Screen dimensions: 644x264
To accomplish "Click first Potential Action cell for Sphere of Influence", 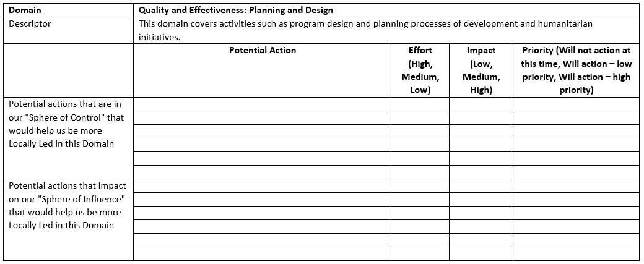I will point(262,185).
